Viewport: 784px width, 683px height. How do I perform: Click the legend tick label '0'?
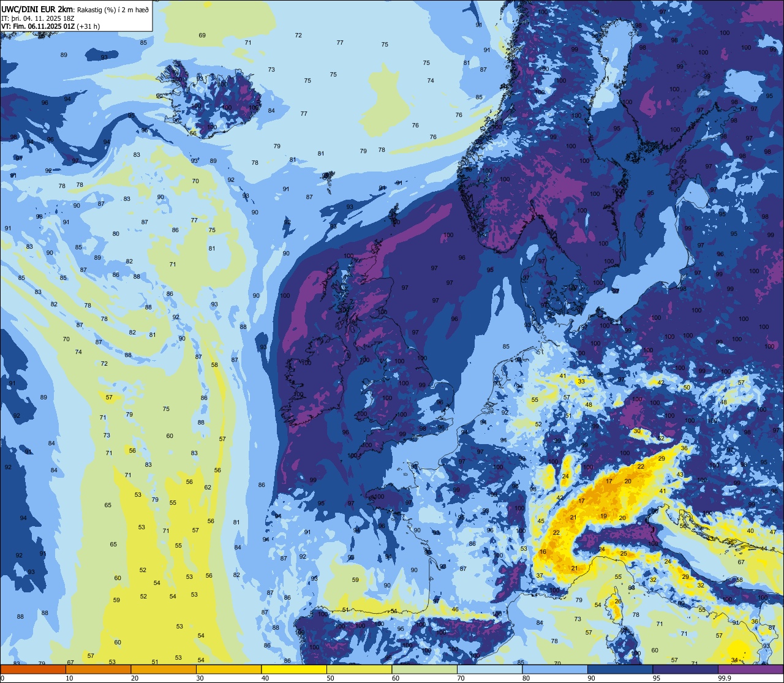click(x=2, y=678)
